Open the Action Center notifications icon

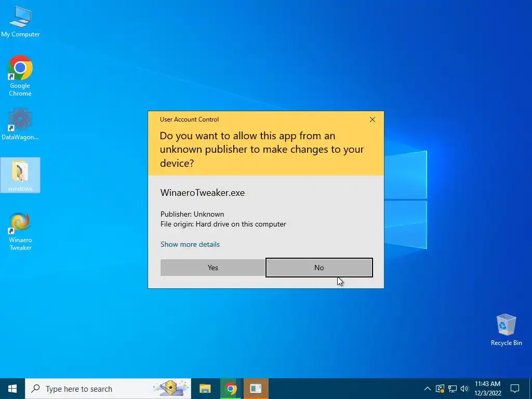click(x=515, y=389)
